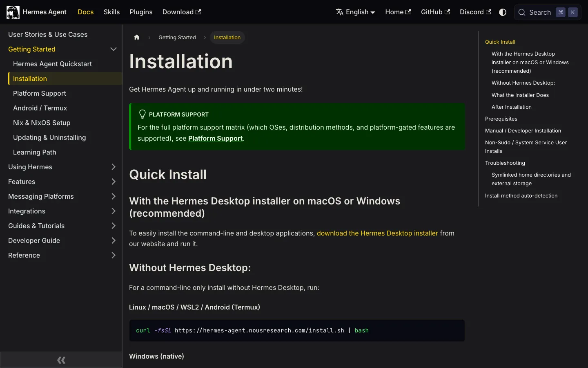588x368 pixels.
Task: Jump to After Installation TOC entry
Action: coord(512,107)
